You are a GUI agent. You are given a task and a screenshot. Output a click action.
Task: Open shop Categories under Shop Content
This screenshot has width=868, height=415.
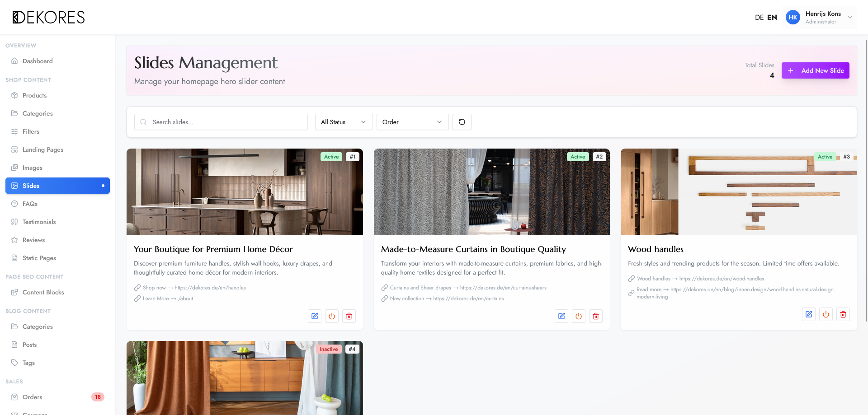point(57,113)
